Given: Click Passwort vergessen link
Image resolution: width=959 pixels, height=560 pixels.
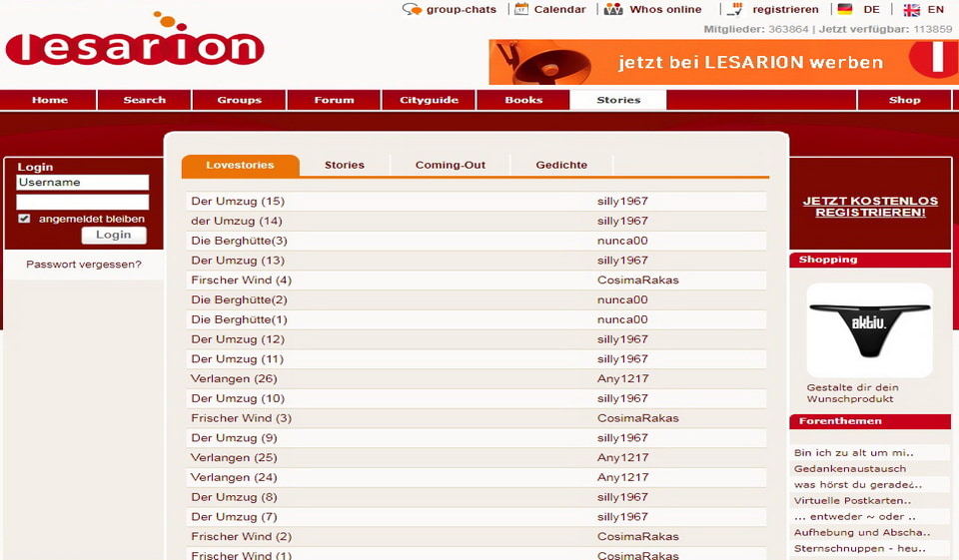Looking at the screenshot, I should click(84, 265).
